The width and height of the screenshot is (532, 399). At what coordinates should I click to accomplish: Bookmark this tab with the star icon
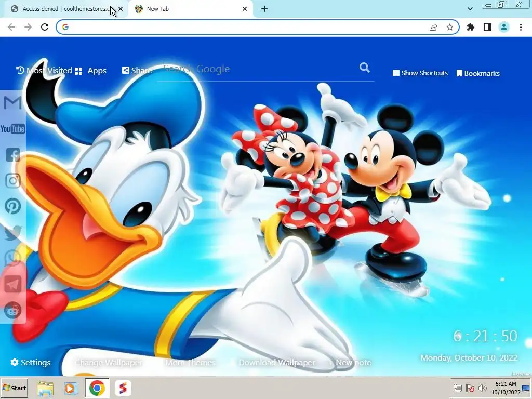(x=450, y=27)
